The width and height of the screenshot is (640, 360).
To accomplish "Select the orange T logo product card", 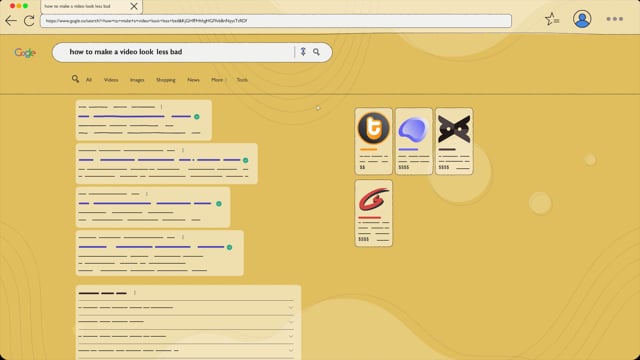I will [x=373, y=141].
